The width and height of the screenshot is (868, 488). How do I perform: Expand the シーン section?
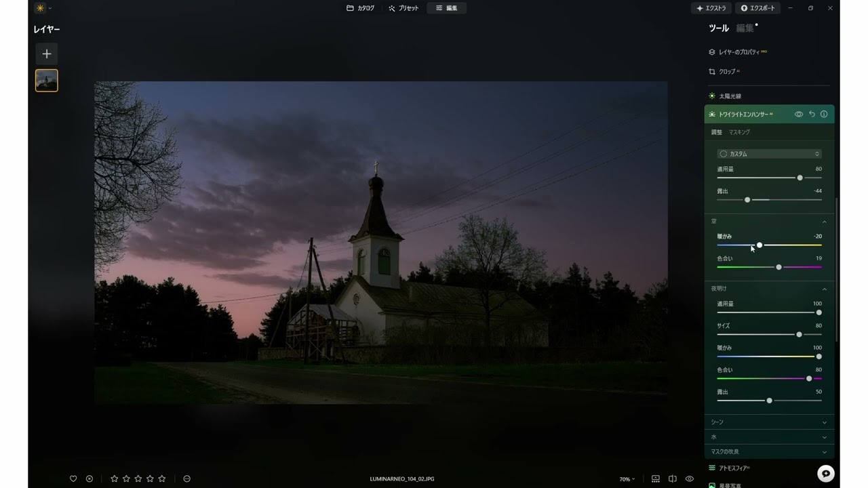[769, 422]
